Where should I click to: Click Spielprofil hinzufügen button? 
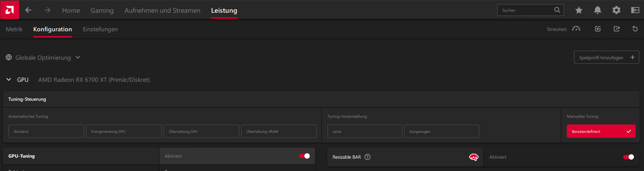pos(606,57)
